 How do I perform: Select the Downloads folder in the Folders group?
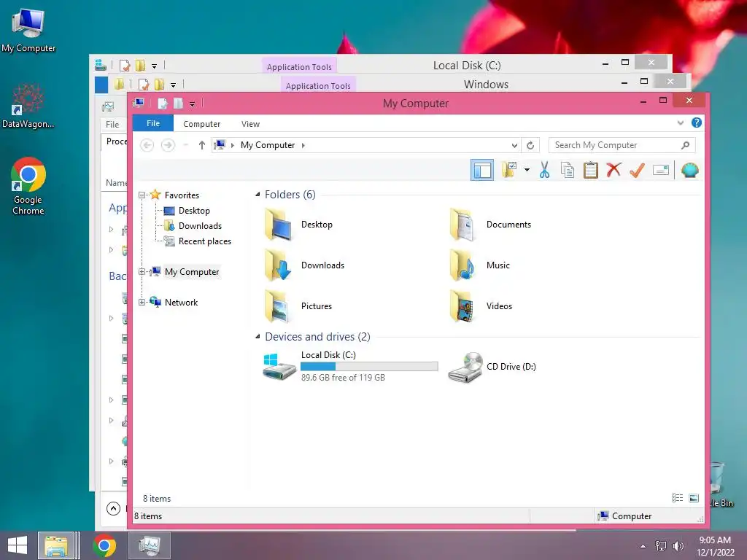pos(278,265)
